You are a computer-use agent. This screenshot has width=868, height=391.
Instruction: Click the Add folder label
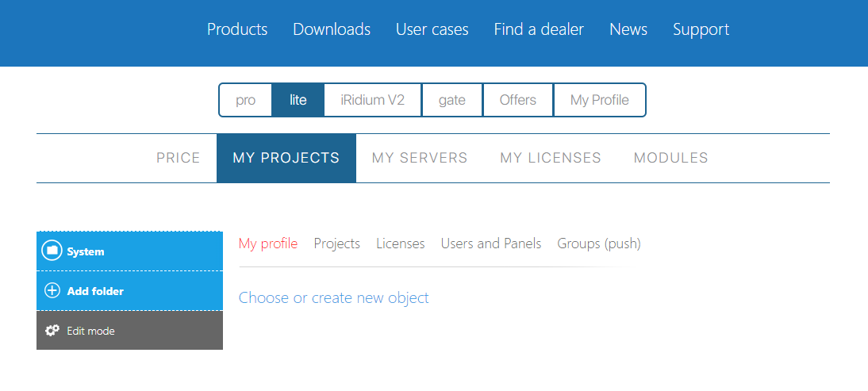(95, 291)
